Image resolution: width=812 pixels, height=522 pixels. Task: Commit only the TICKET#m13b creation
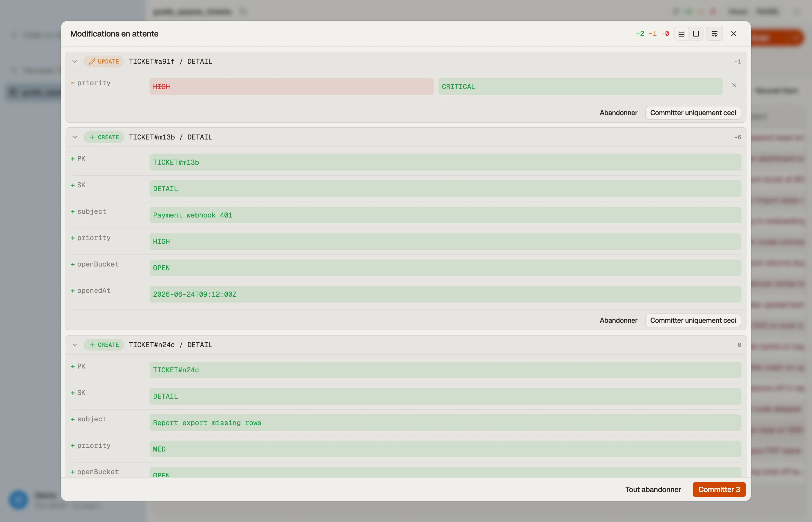(x=693, y=320)
